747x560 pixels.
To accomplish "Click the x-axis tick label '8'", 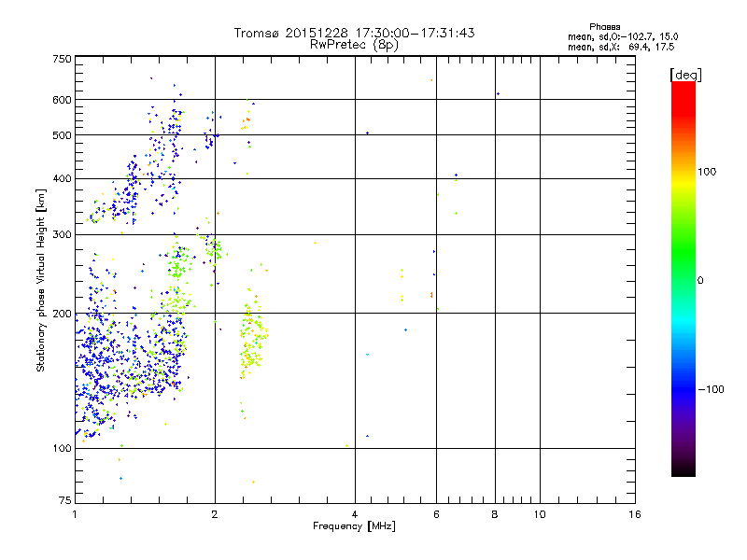I will coord(495,514).
